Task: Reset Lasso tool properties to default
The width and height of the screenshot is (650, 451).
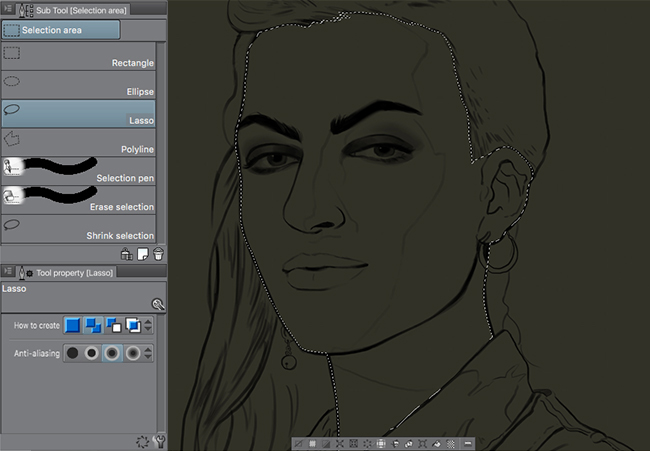Action: click(143, 441)
